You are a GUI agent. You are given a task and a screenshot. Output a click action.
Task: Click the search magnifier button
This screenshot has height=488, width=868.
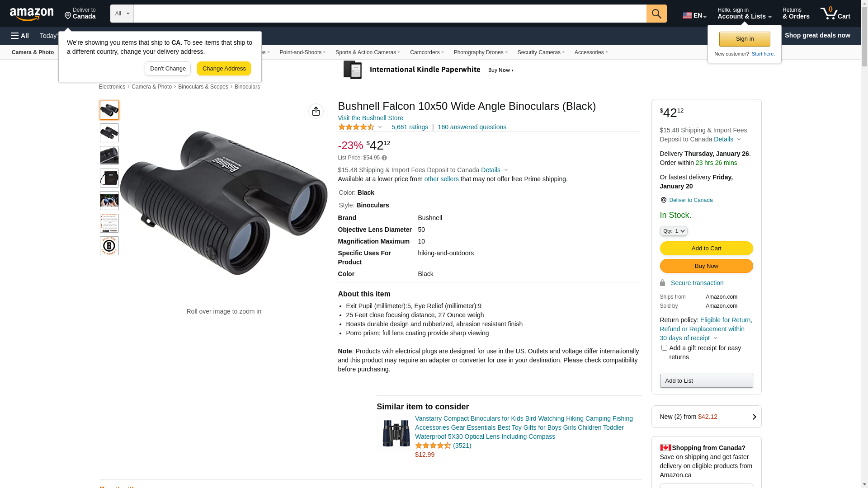pos(656,14)
